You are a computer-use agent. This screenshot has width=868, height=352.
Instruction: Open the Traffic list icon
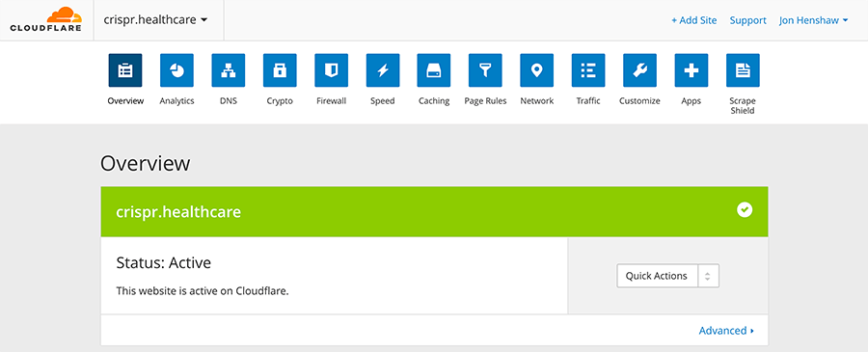coord(588,70)
